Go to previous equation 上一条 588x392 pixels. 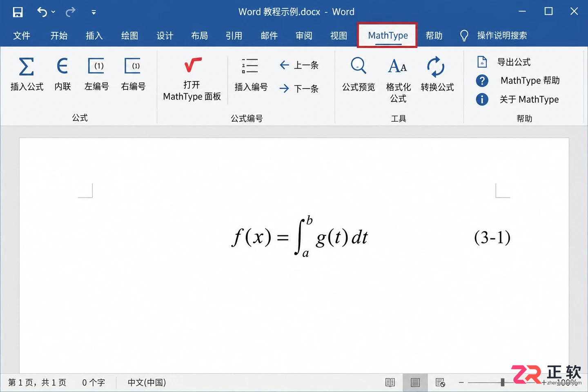click(299, 65)
